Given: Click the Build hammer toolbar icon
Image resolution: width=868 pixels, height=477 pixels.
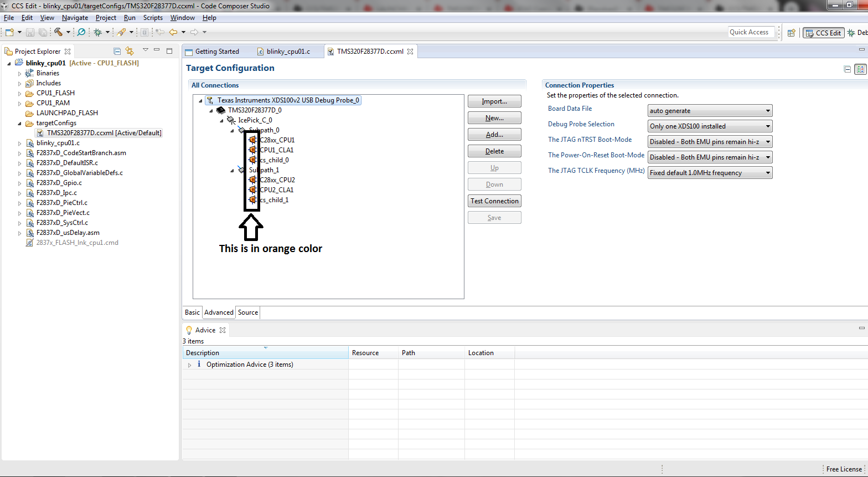Looking at the screenshot, I should [58, 32].
